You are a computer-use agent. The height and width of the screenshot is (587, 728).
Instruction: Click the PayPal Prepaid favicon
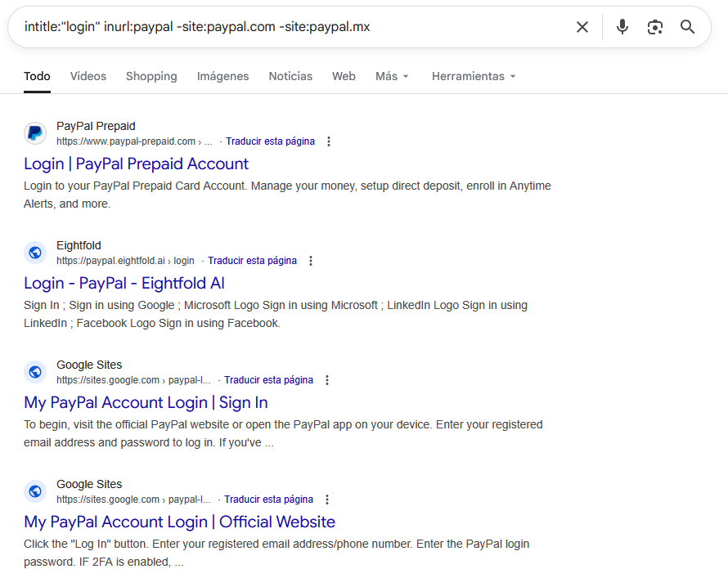coord(35,133)
